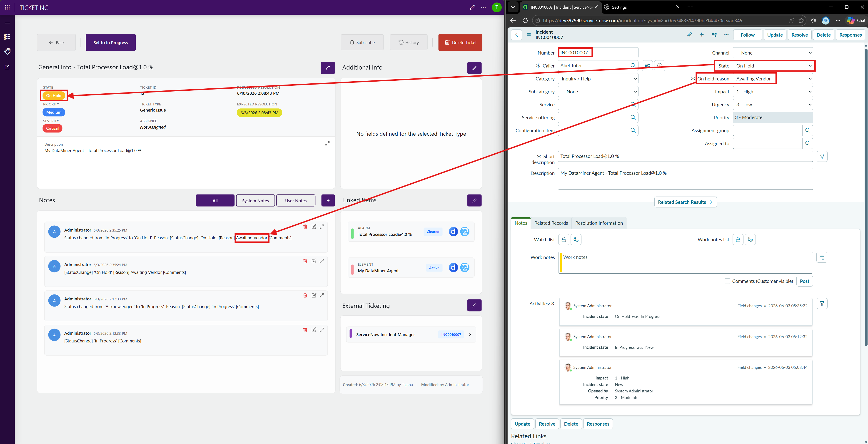Delete the 2:35:25 PM Administrator note

point(305,227)
